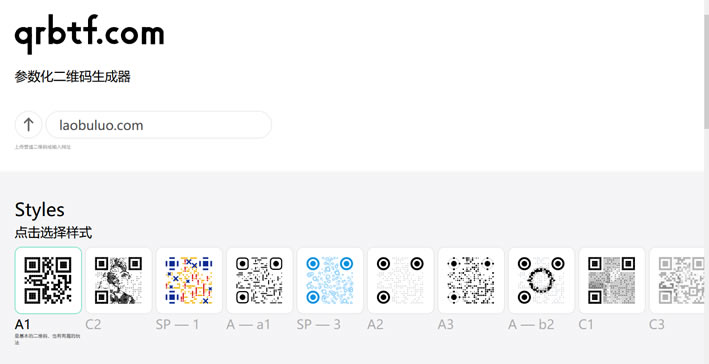Pick the A — b2 ring style
Screen dimensions: 709x364
[542, 280]
